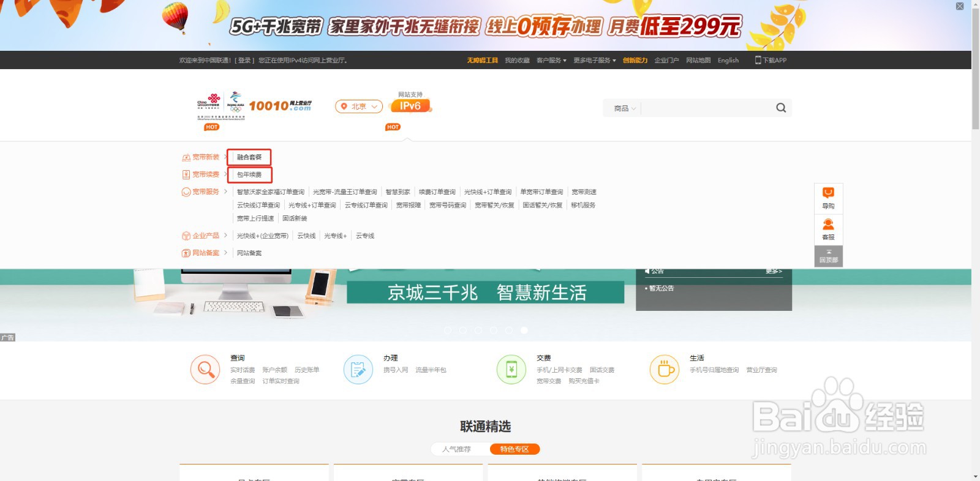This screenshot has height=481, width=980.
Task: Open 宽带测速 in the broadband menu
Action: coord(584,192)
